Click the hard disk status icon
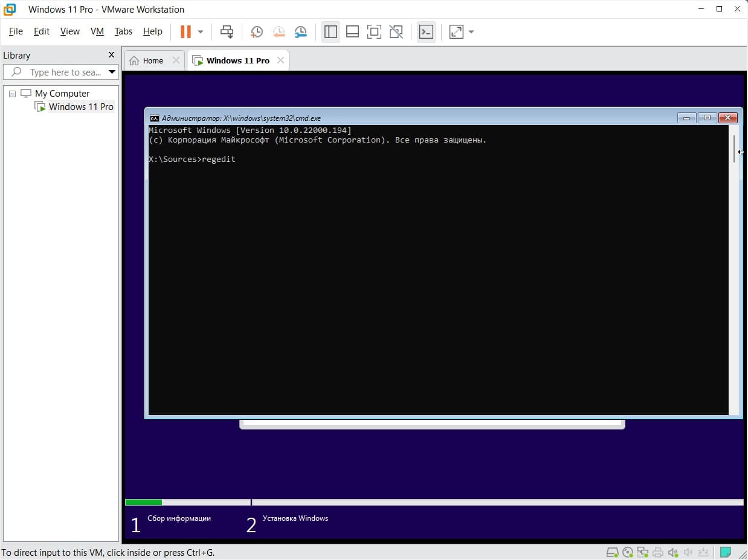 pos(612,552)
